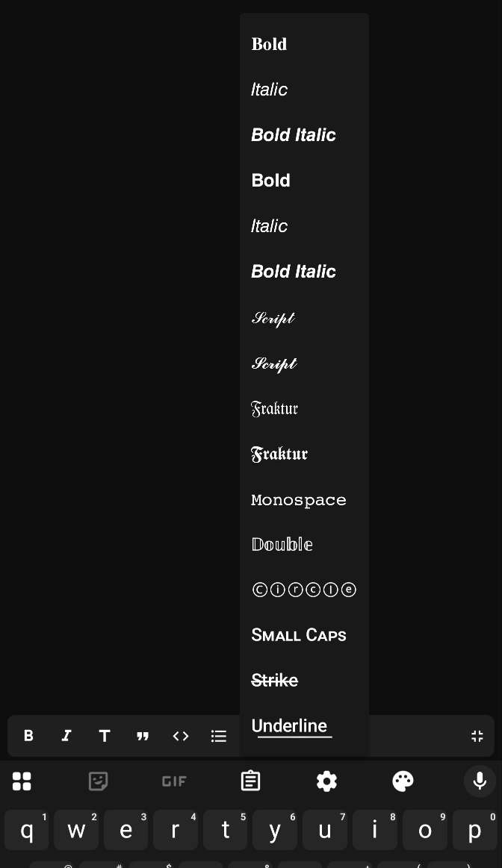
Task: Open the GIF search button
Action: point(174,781)
